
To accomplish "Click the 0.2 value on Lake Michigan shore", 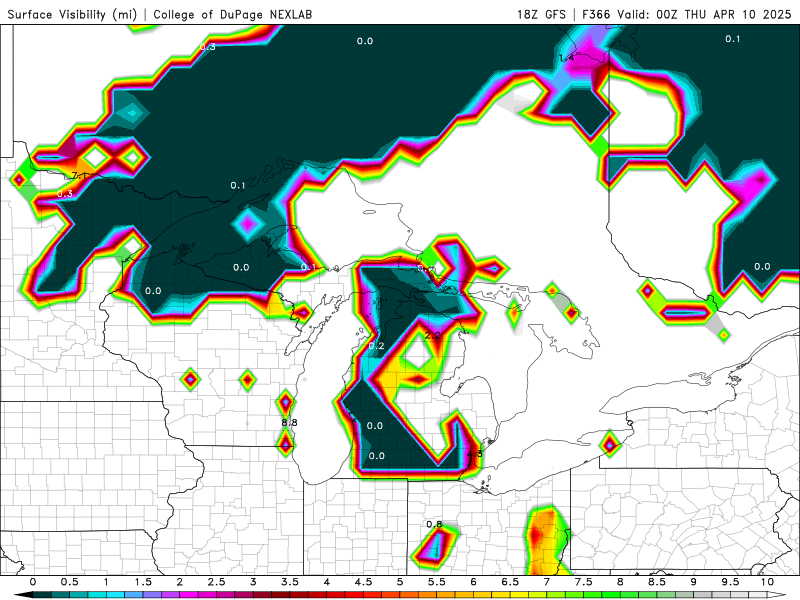I will pyautogui.click(x=377, y=345).
